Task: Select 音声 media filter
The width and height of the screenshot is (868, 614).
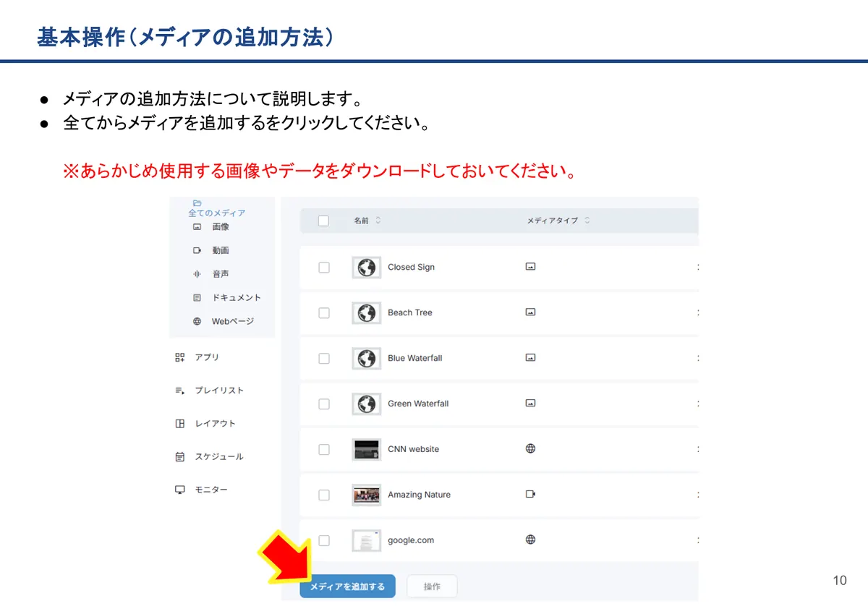Action: tap(221, 274)
